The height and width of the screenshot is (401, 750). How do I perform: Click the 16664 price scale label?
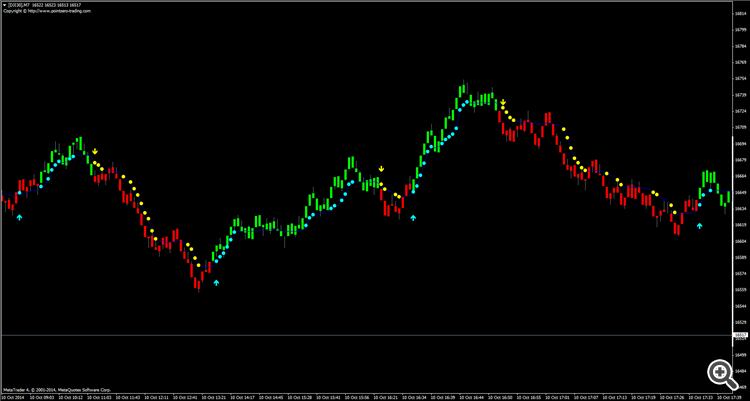(x=741, y=176)
